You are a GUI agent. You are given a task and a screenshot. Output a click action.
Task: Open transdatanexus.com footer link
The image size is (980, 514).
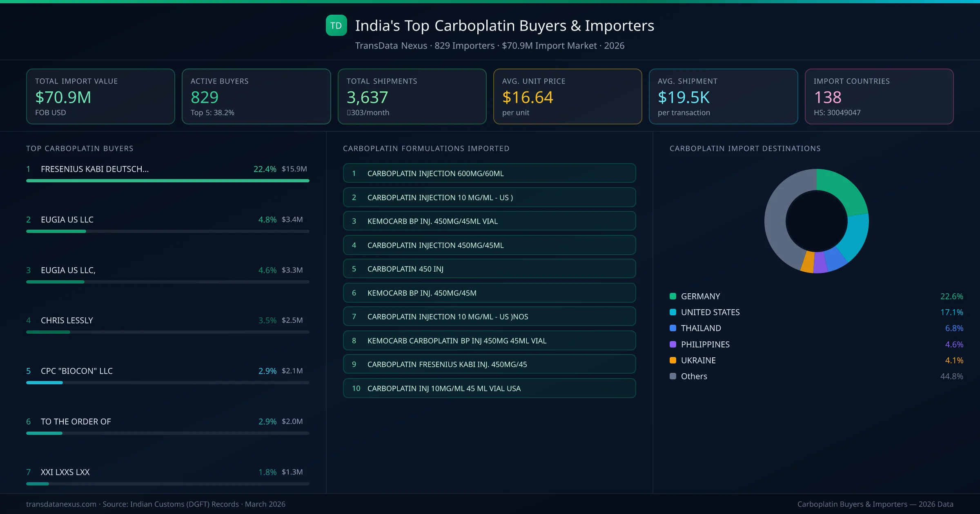click(x=61, y=504)
